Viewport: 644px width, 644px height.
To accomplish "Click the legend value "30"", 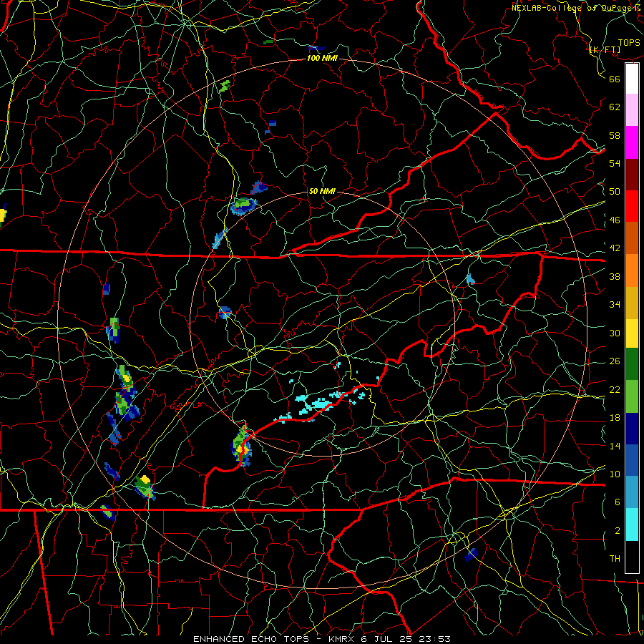I will pos(615,333).
